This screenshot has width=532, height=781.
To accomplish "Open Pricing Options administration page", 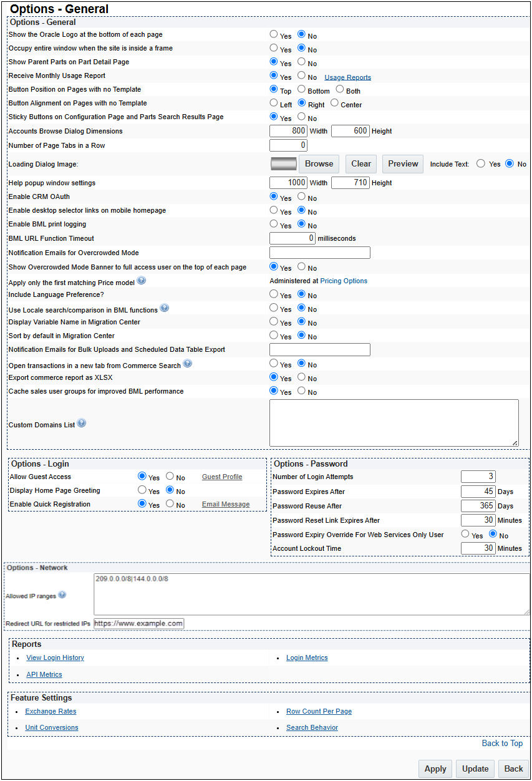I will click(345, 281).
